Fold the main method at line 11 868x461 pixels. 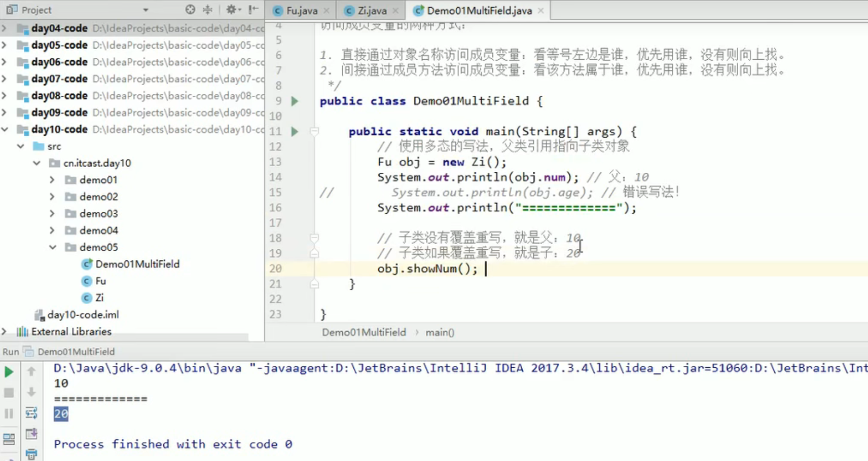pos(314,132)
